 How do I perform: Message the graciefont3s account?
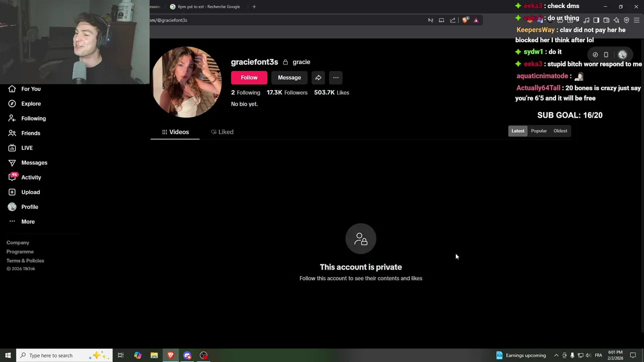point(289,77)
